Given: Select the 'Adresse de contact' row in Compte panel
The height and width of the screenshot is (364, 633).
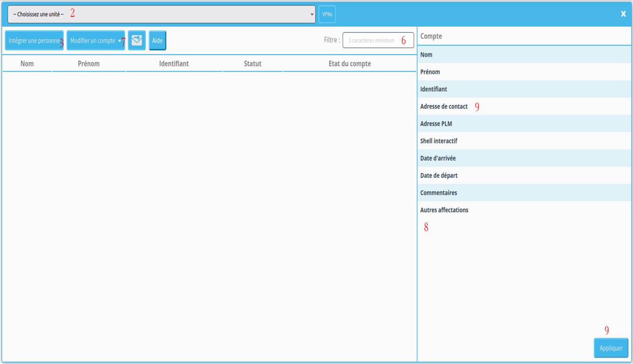Looking at the screenshot, I should click(444, 106).
